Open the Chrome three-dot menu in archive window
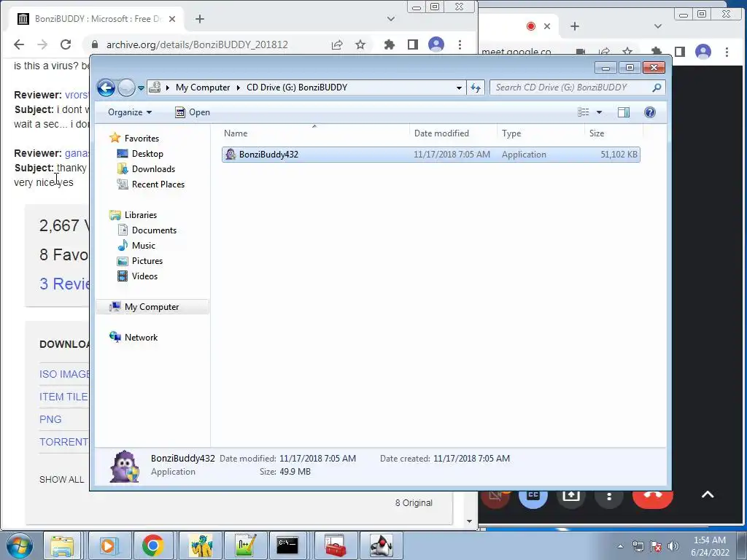 [460, 44]
